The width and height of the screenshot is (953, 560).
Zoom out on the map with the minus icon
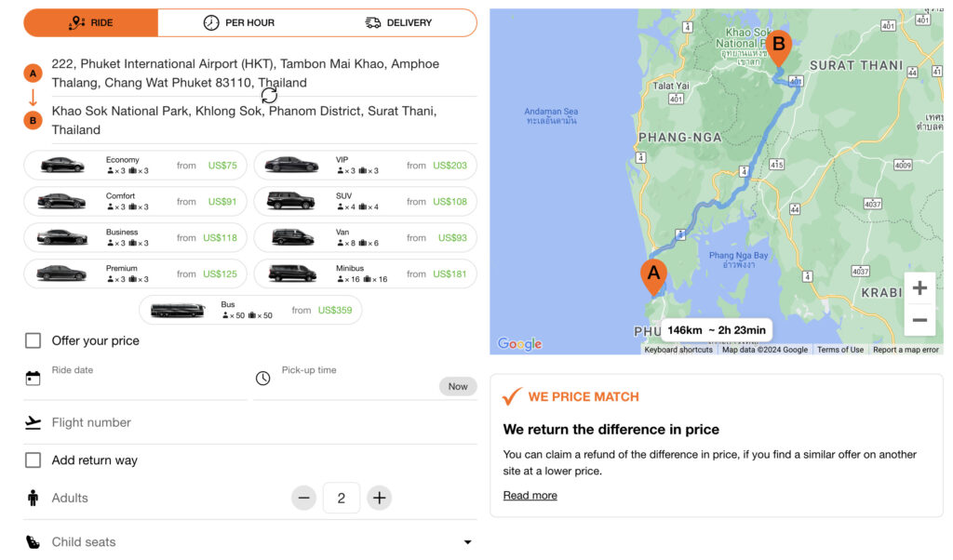tap(919, 320)
